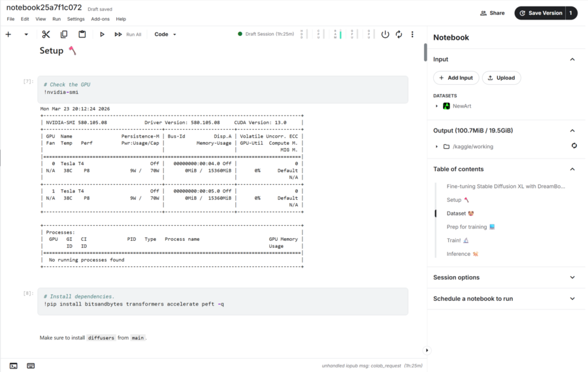This screenshot has width=588, height=372.
Task: View the RAM usage meter
Action: pos(337,34)
